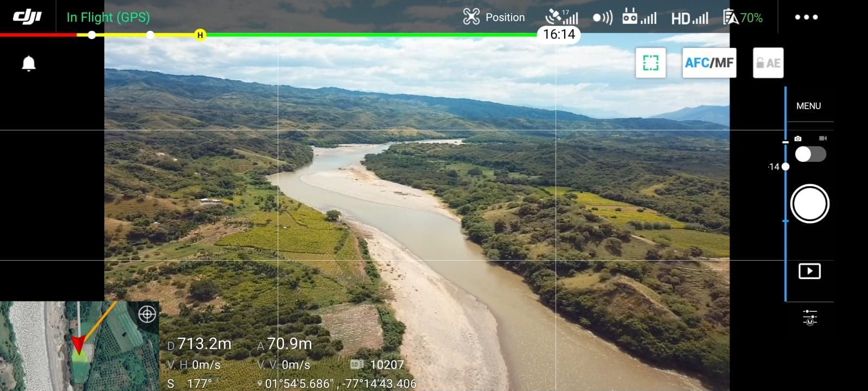Tap the HD video link signal
This screenshot has width=868, height=391.
coord(690,18)
